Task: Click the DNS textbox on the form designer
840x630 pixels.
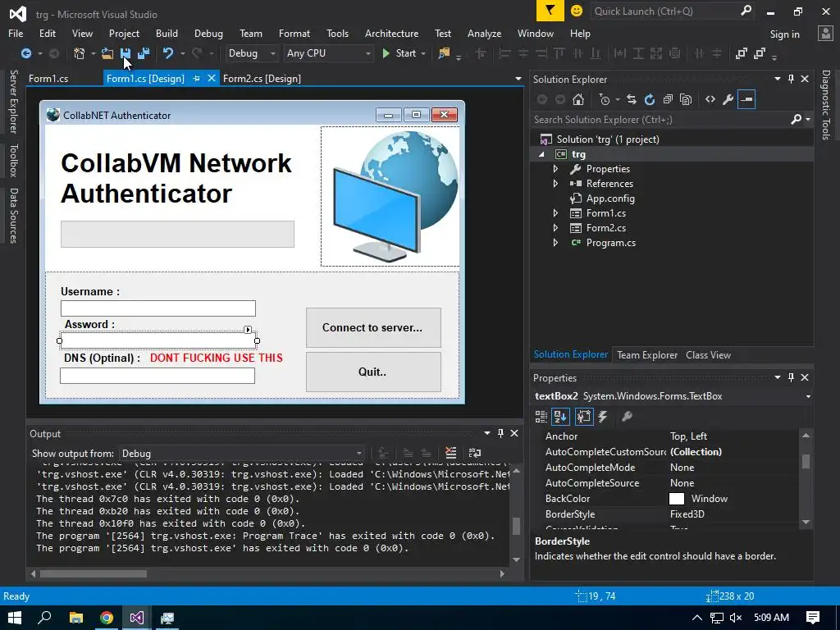Action: tap(157, 376)
